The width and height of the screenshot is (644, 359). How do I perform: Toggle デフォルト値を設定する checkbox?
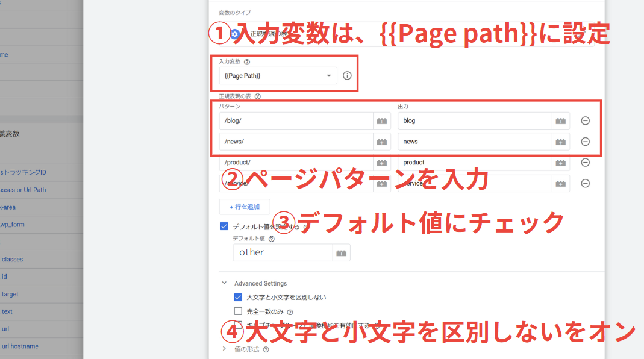tap(224, 226)
